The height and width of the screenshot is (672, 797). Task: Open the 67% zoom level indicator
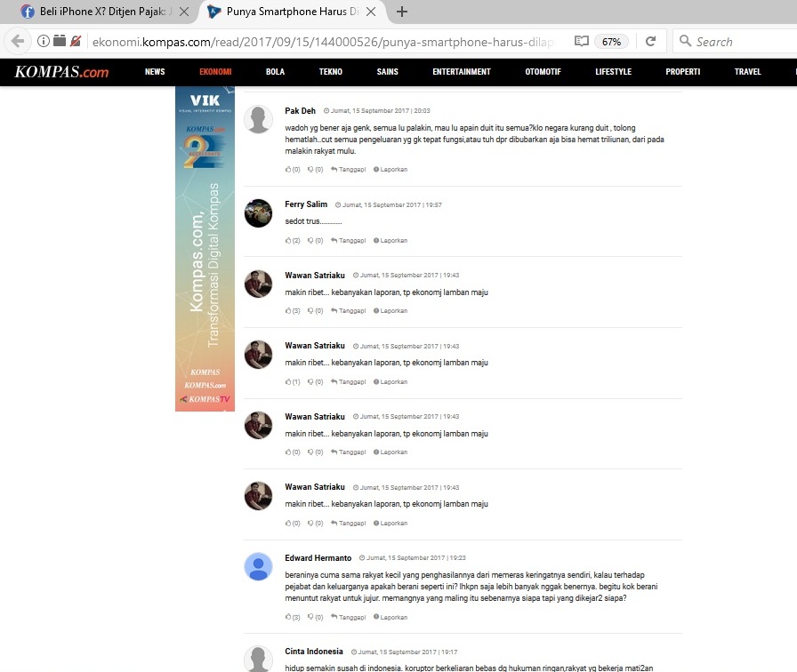(x=611, y=41)
